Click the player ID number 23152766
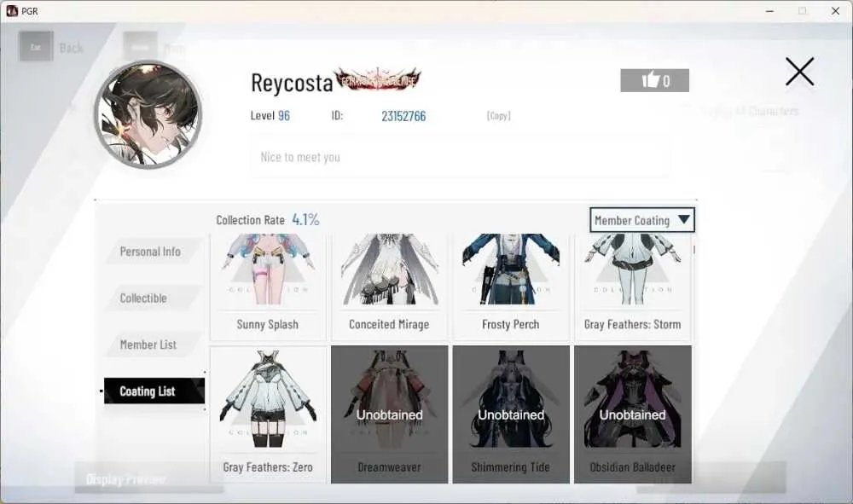The height and width of the screenshot is (504, 853). click(x=403, y=116)
